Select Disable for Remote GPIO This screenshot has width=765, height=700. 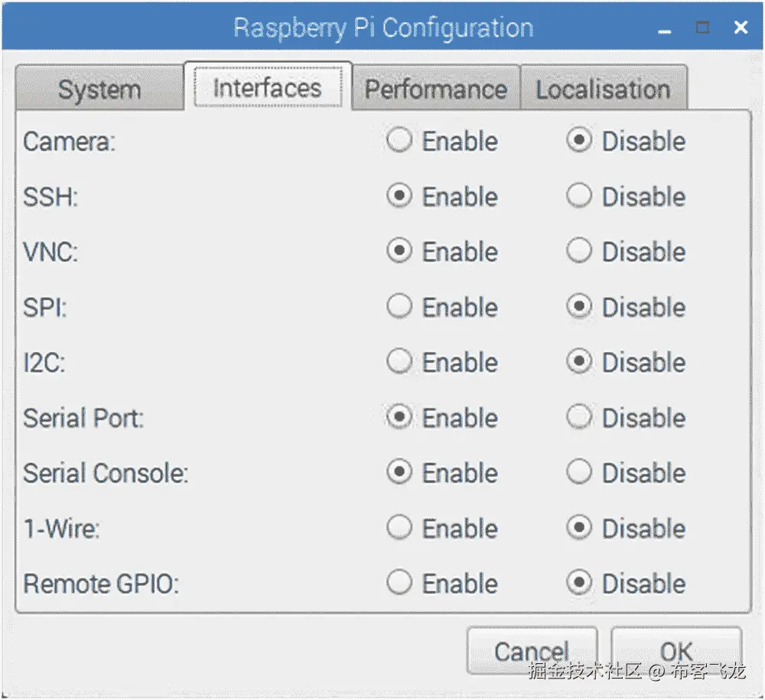579,583
